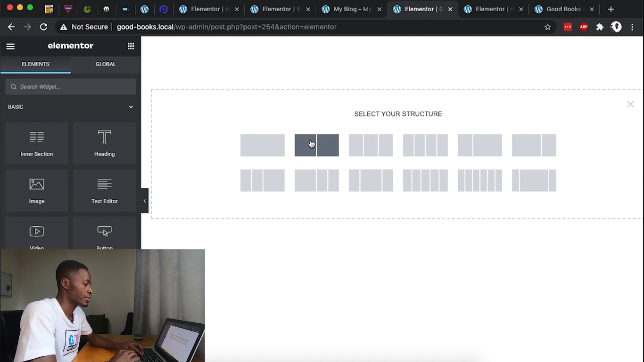Reload the current page
This screenshot has height=362, width=644.
(43, 27)
